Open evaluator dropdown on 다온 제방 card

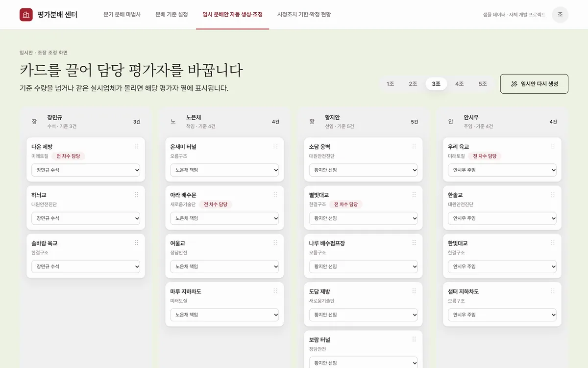click(86, 170)
